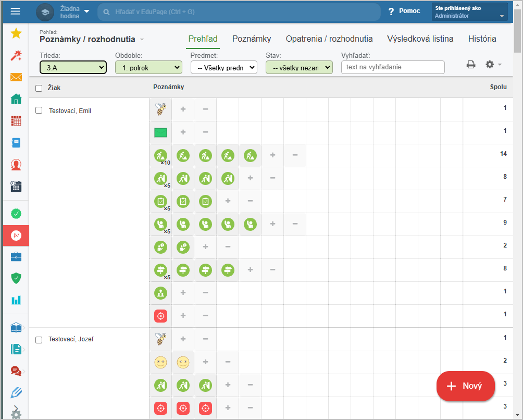Add a smiley note for Jozef with plus
This screenshot has height=420, width=523.
(205, 362)
